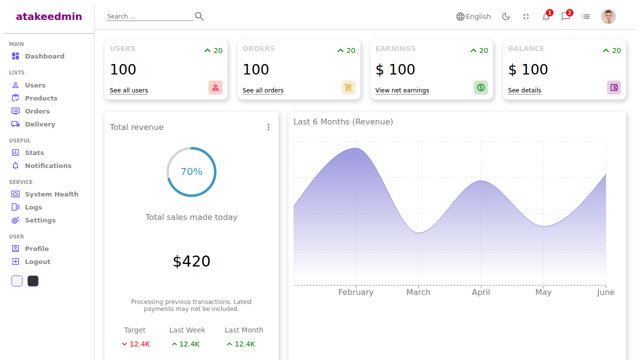This screenshot has height=360, width=640.
Task: Select the light theme color swatch
Action: point(17,281)
